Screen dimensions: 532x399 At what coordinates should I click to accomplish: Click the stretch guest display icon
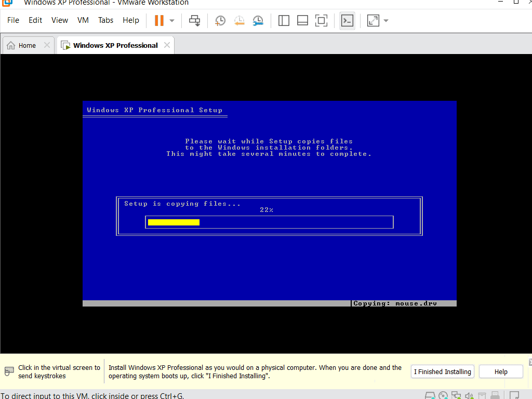(373, 20)
